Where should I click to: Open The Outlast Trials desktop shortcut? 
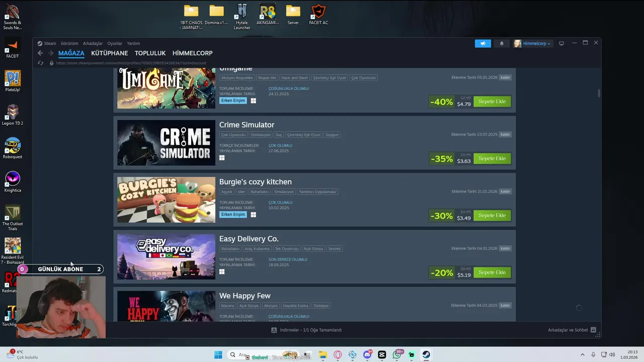point(13,218)
